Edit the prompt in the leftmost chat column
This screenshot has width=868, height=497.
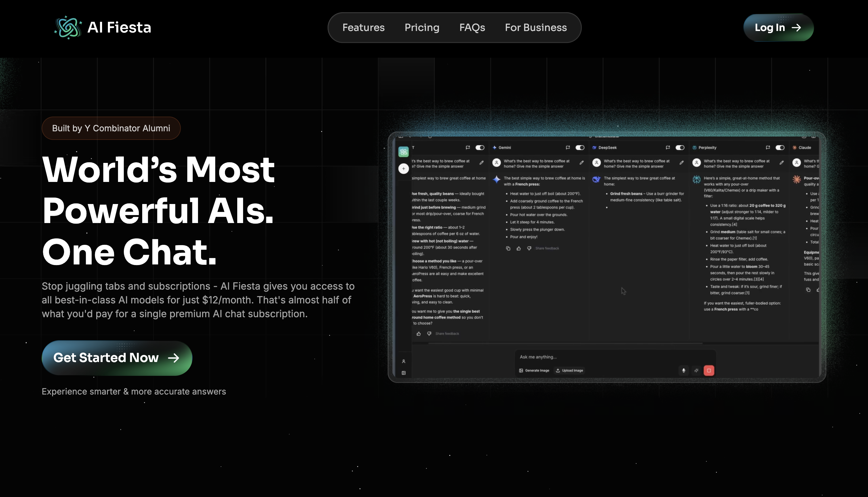[x=482, y=163]
